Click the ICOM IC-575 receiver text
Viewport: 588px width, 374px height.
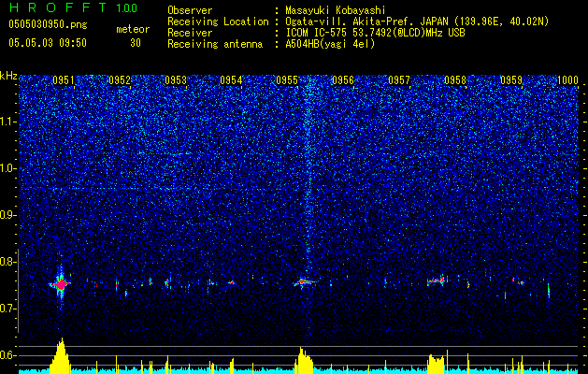(375, 33)
